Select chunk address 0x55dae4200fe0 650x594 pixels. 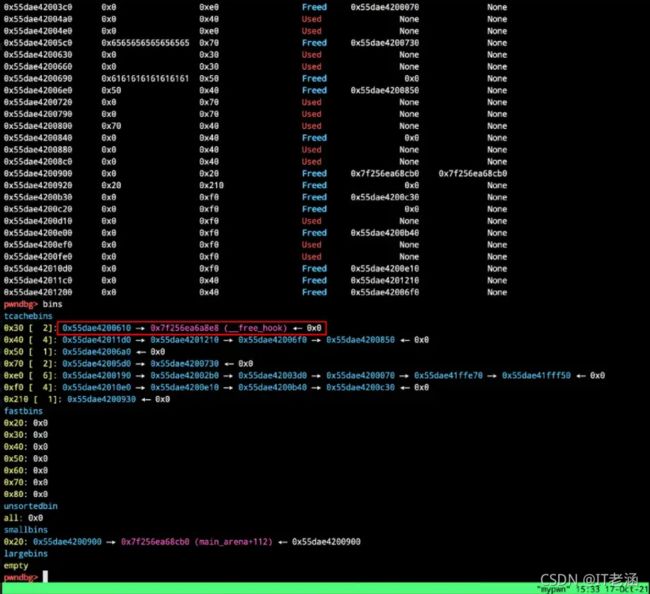(38, 257)
